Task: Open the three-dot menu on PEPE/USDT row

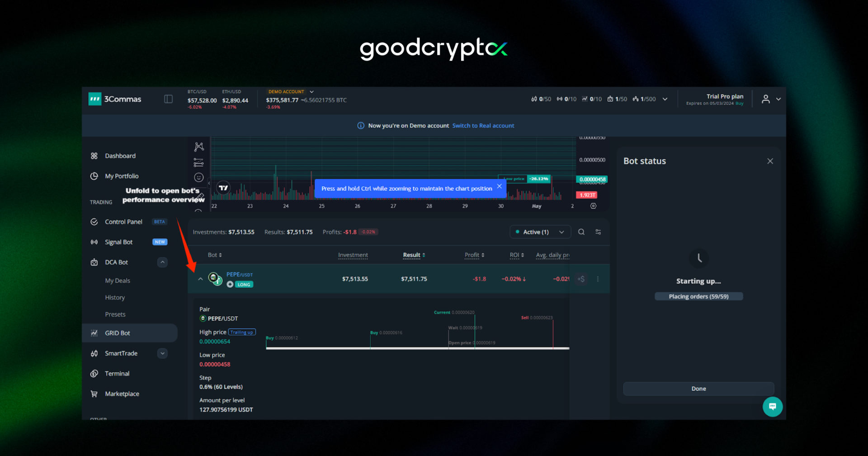Action: pyautogui.click(x=598, y=279)
